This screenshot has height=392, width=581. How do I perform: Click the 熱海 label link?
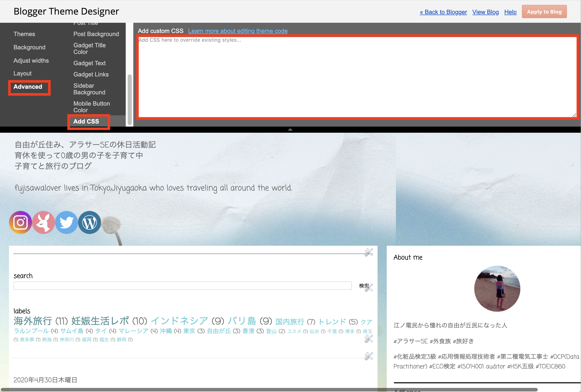[47, 340]
